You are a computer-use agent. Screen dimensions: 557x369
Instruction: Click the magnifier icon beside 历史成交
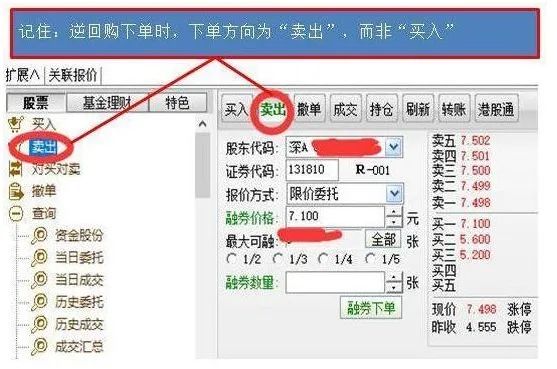click(39, 324)
